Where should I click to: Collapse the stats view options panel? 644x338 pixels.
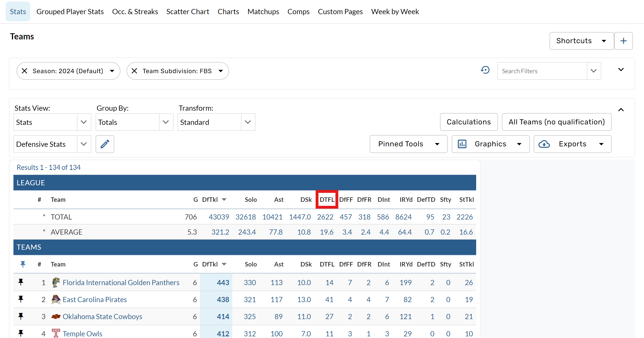(x=621, y=110)
